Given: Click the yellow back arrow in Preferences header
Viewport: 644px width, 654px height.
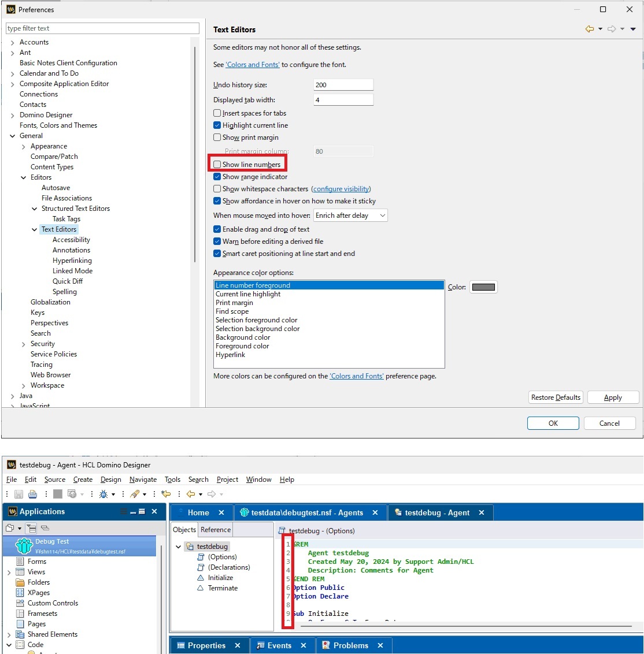Looking at the screenshot, I should point(589,29).
